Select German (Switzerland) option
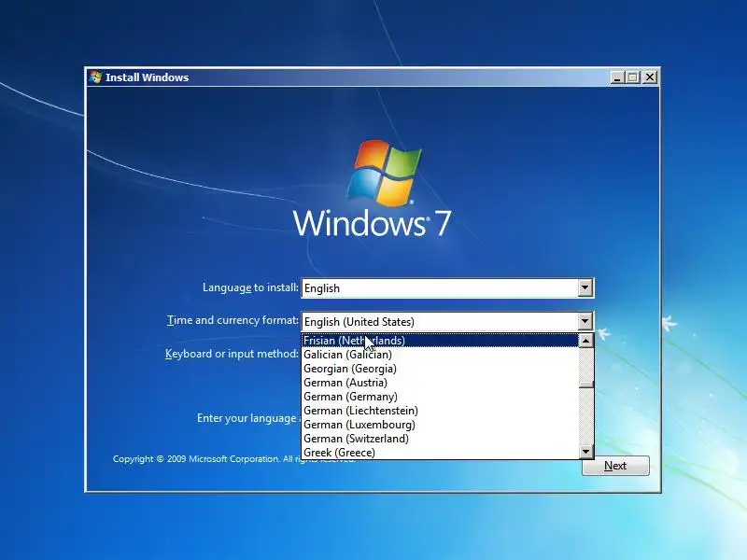Screen dimensions: 747x560 [x=440, y=439]
